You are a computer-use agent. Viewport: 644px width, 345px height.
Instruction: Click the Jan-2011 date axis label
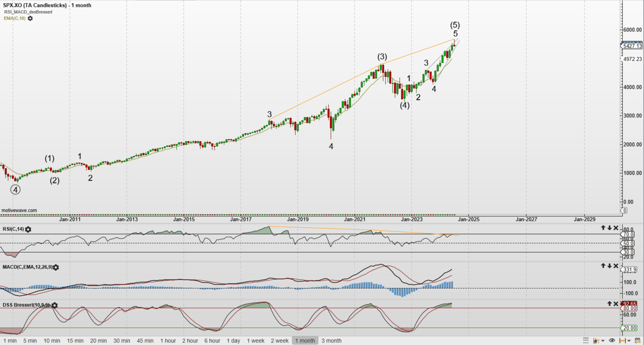pyautogui.click(x=70, y=219)
